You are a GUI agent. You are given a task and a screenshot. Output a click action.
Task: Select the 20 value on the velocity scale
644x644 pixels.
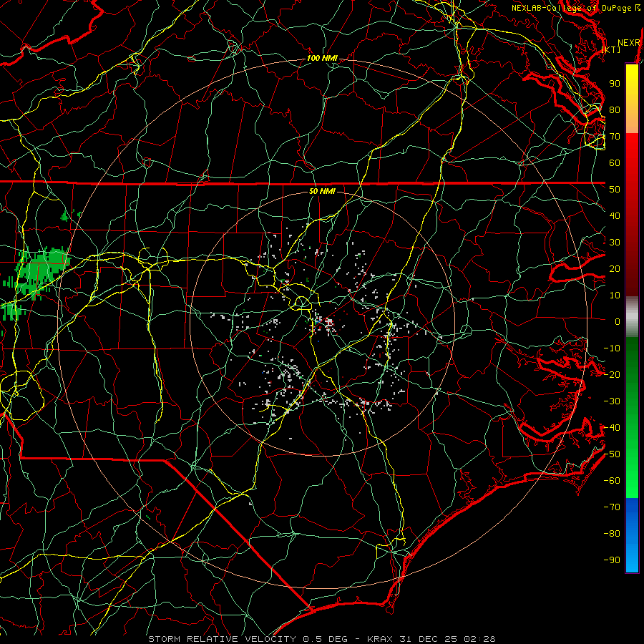[x=615, y=269]
